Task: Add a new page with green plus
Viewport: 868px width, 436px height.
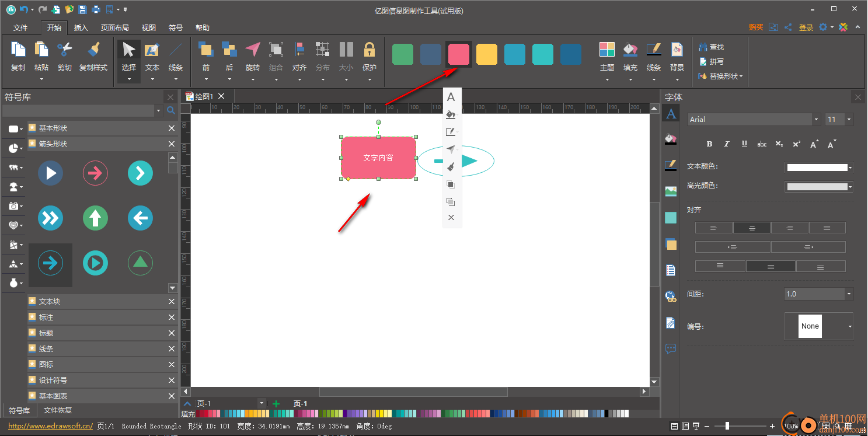Action: coord(276,403)
